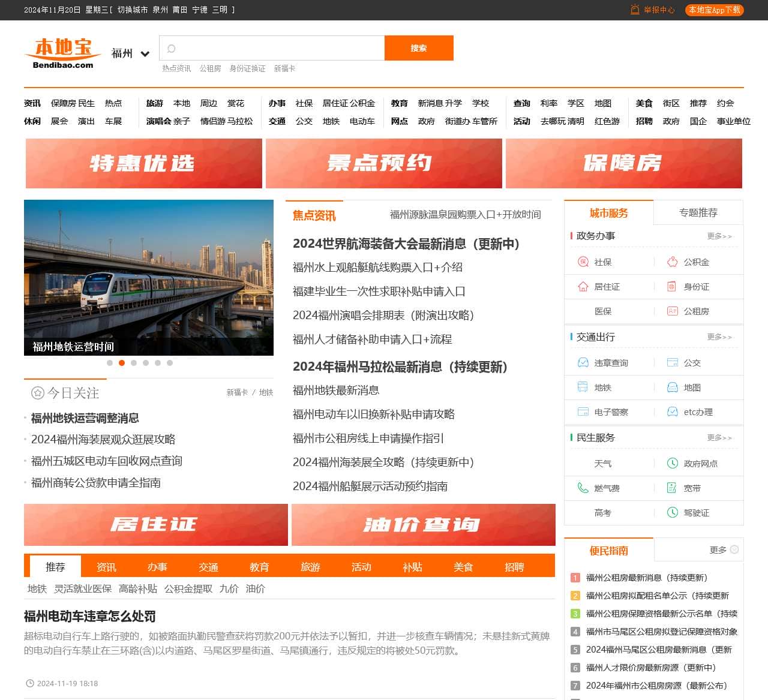
Task: Select the 招聘 tab in orange bar
Action: coord(514,567)
